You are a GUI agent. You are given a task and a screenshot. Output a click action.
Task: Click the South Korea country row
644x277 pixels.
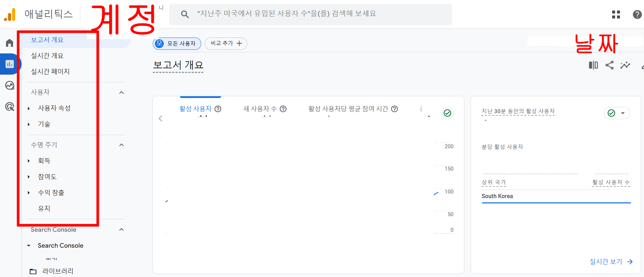tap(556, 196)
